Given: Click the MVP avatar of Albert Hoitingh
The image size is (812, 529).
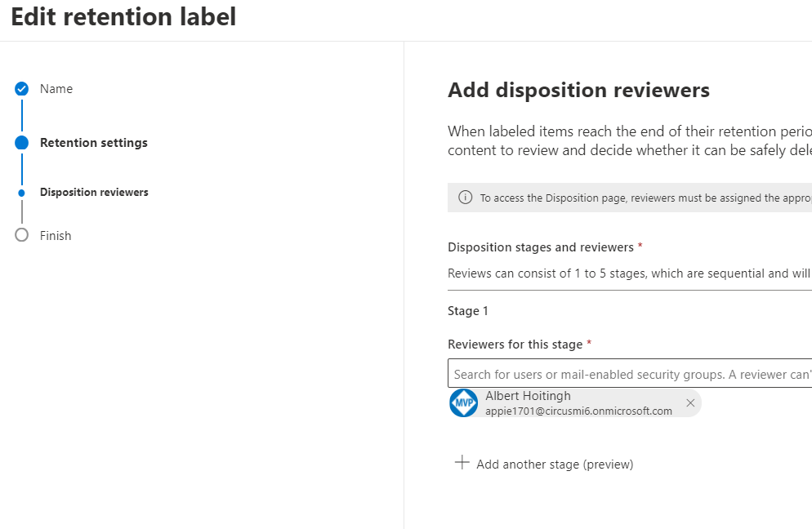Looking at the screenshot, I should (x=464, y=403).
